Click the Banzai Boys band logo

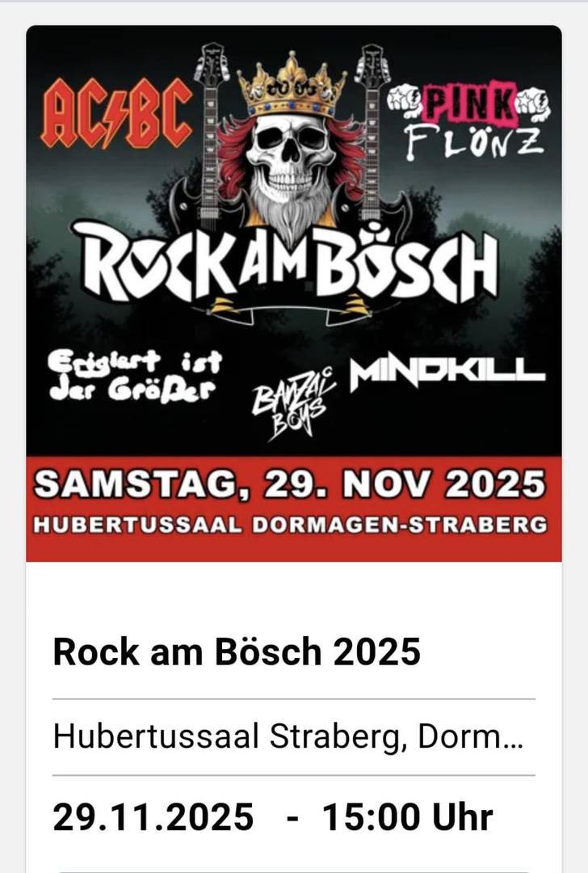coord(294,403)
